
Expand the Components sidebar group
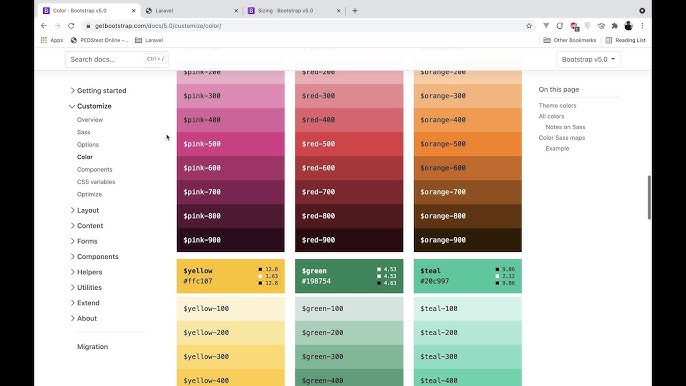pyautogui.click(x=94, y=256)
